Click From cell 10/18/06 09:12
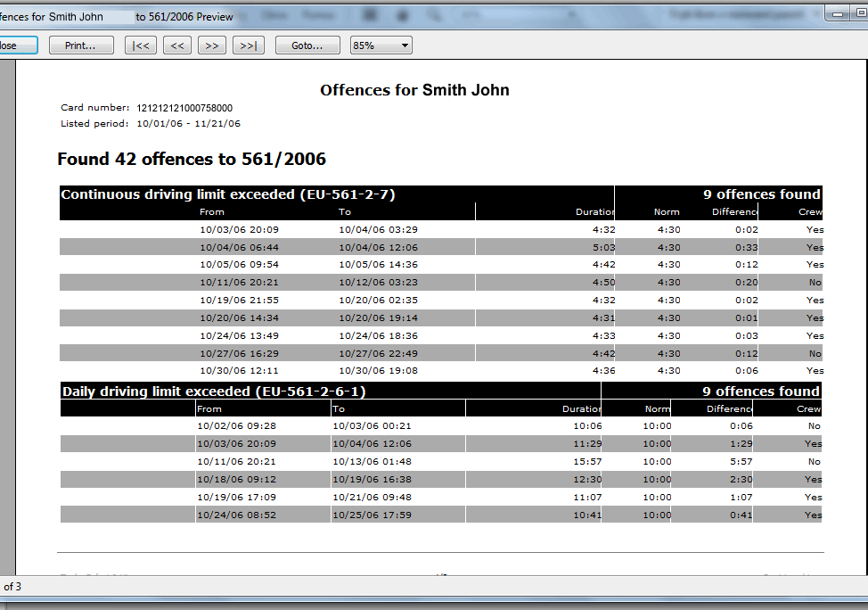 236,479
